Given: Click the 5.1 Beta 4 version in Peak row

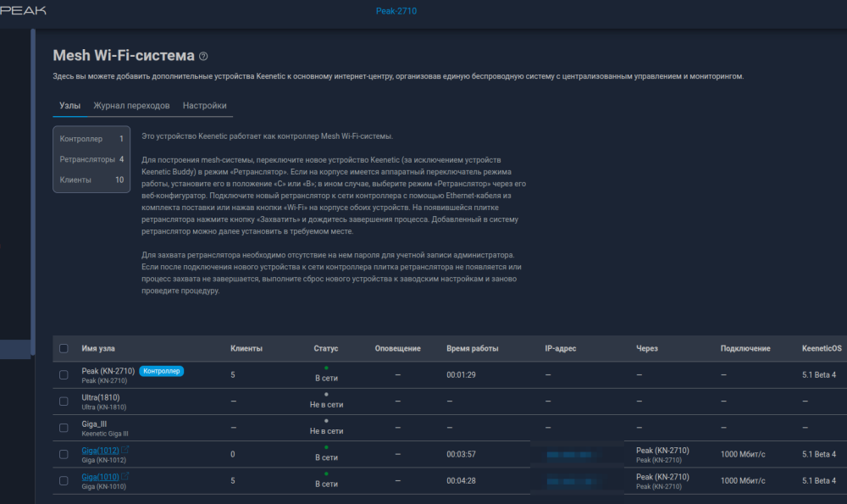Looking at the screenshot, I should [x=819, y=375].
